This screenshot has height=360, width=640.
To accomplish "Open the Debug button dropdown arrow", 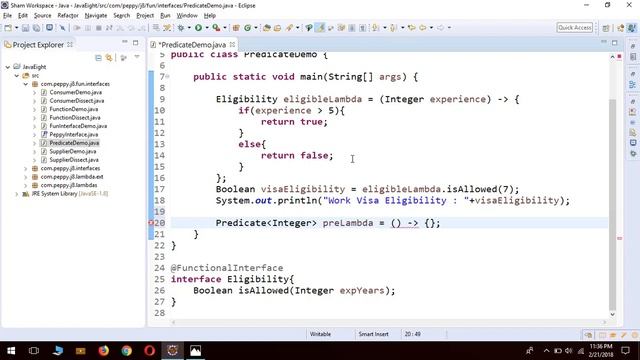I will point(189,28).
